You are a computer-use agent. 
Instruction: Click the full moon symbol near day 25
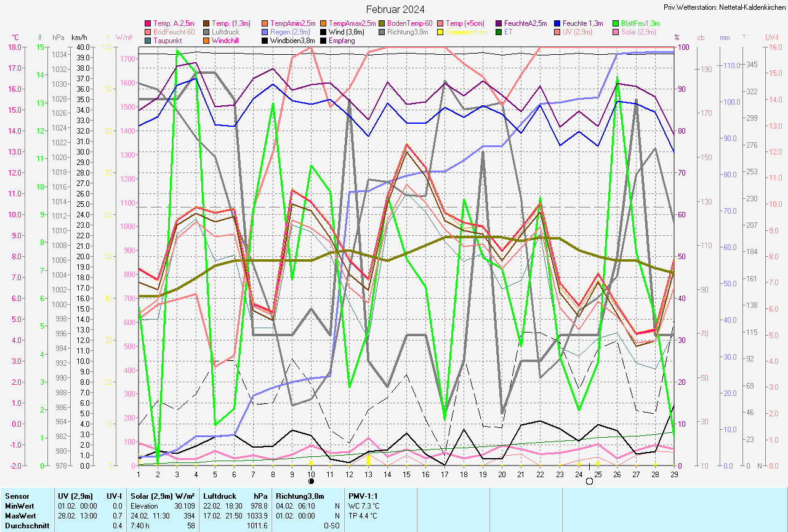(x=589, y=481)
